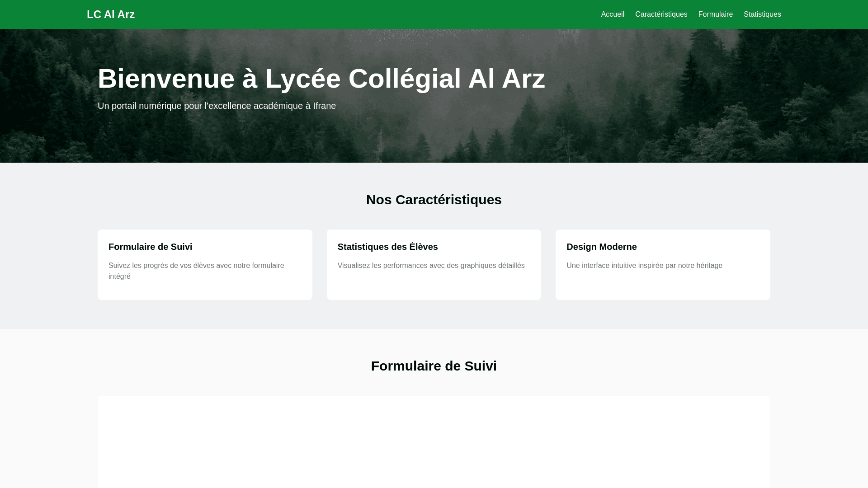This screenshot has height=488, width=868.
Task: Navigate to Statistiques section
Action: (762, 14)
